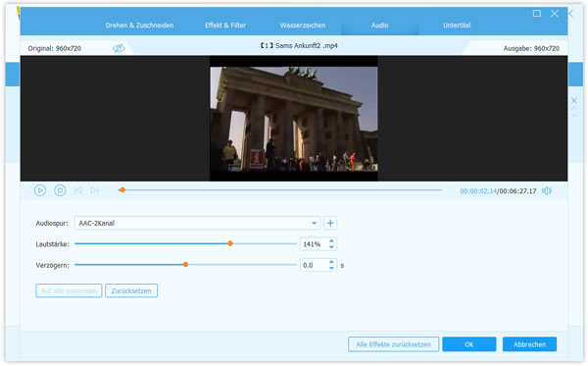Viewport: 588px width, 366px height.
Task: Increase Verzögern delay with up arrow
Action: pos(331,262)
